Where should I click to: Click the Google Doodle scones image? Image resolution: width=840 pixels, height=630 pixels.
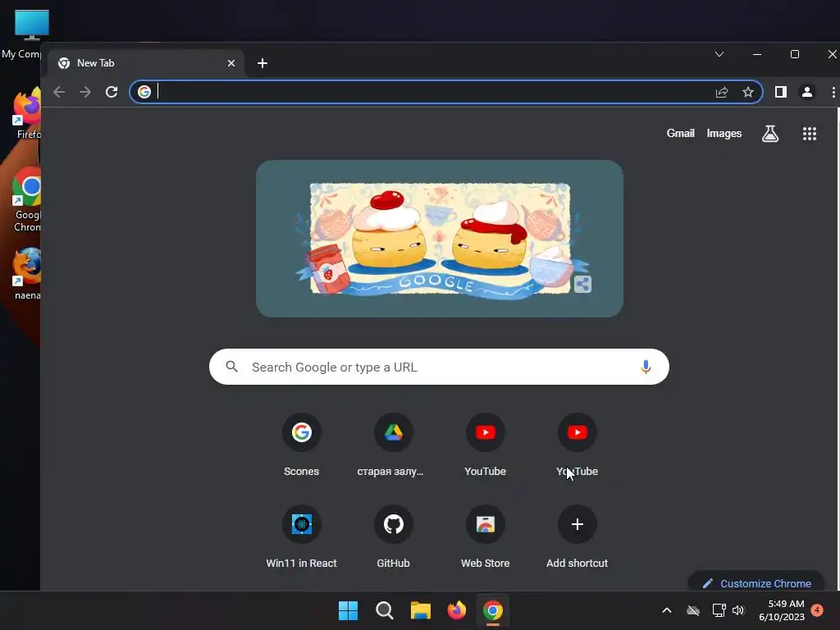440,239
